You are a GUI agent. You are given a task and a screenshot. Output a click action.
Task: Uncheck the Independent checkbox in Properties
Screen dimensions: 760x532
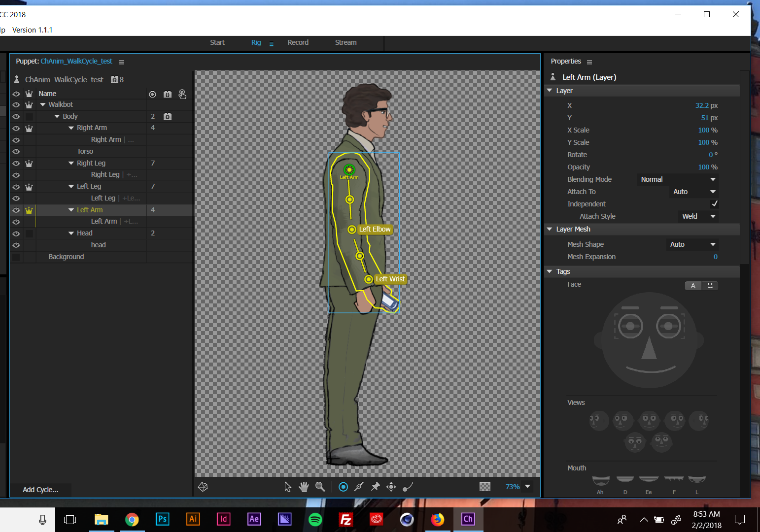[714, 204]
